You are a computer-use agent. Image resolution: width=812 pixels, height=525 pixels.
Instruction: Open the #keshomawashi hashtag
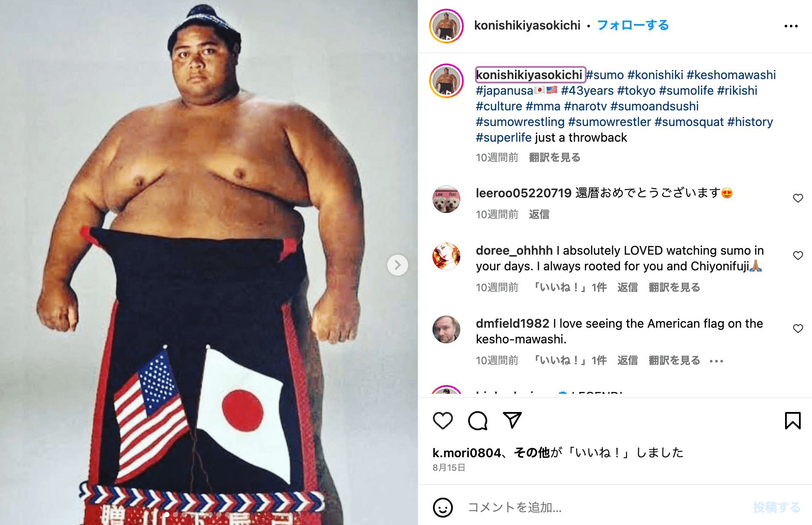pyautogui.click(x=731, y=75)
